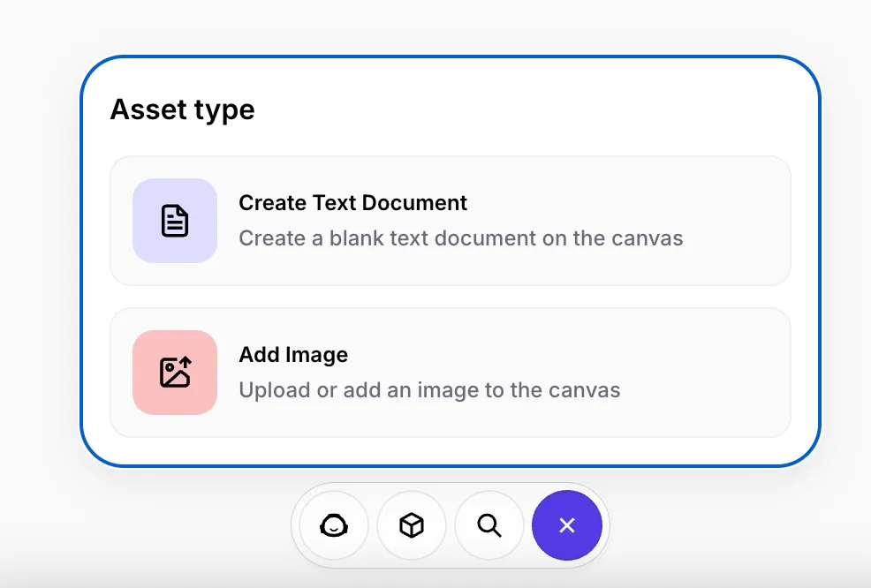Open the smiley face assistant tool
The width and height of the screenshot is (871, 588).
coord(334,525)
